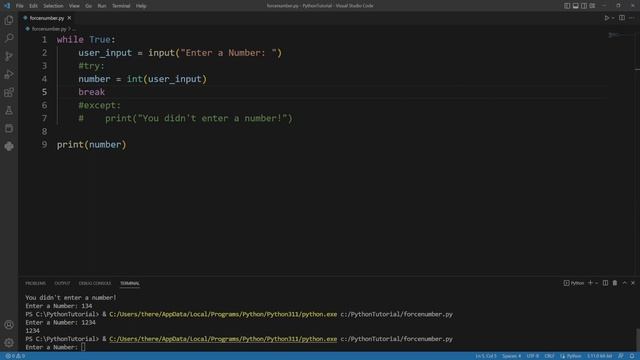Open the Manage gear icon

[x=9, y=342]
